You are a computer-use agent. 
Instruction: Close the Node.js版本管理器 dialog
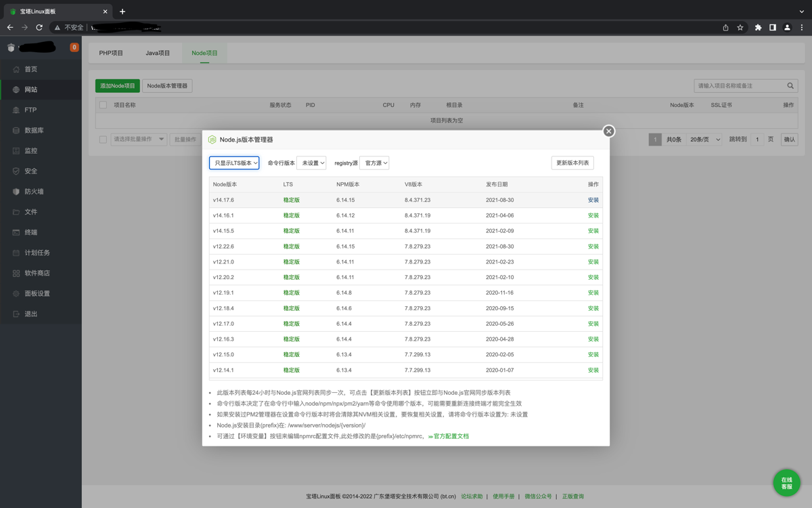tap(608, 131)
